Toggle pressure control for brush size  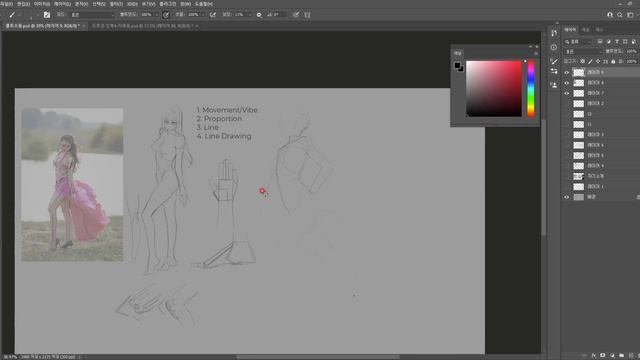[x=296, y=15]
